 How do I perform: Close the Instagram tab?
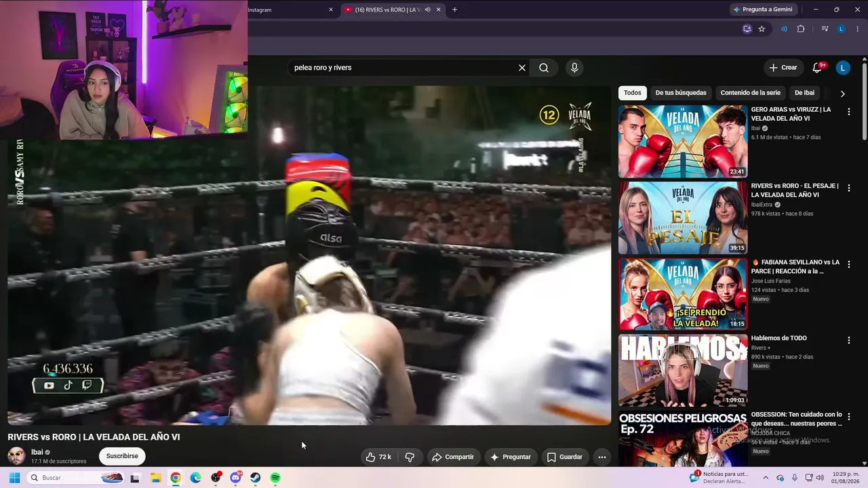coord(331,9)
